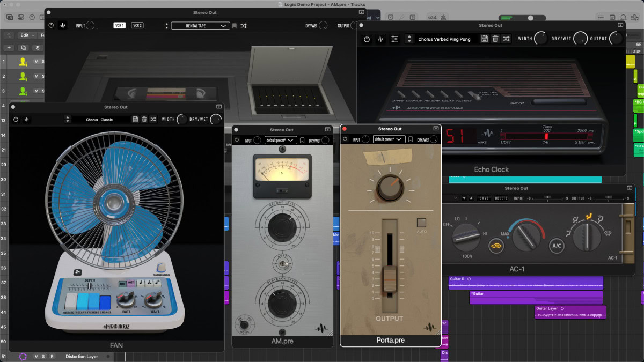Click the power icon in Echo Clock plugin
This screenshot has width=644, height=362.
tap(367, 39)
